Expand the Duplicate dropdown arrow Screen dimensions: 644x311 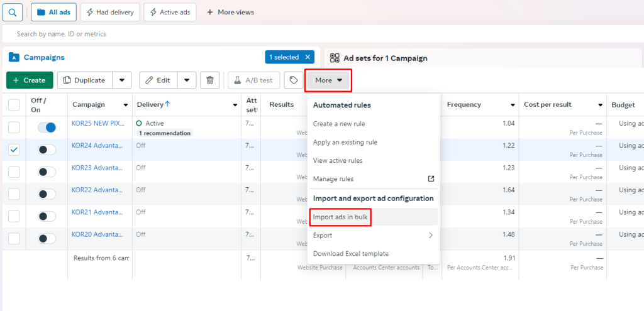coord(122,80)
